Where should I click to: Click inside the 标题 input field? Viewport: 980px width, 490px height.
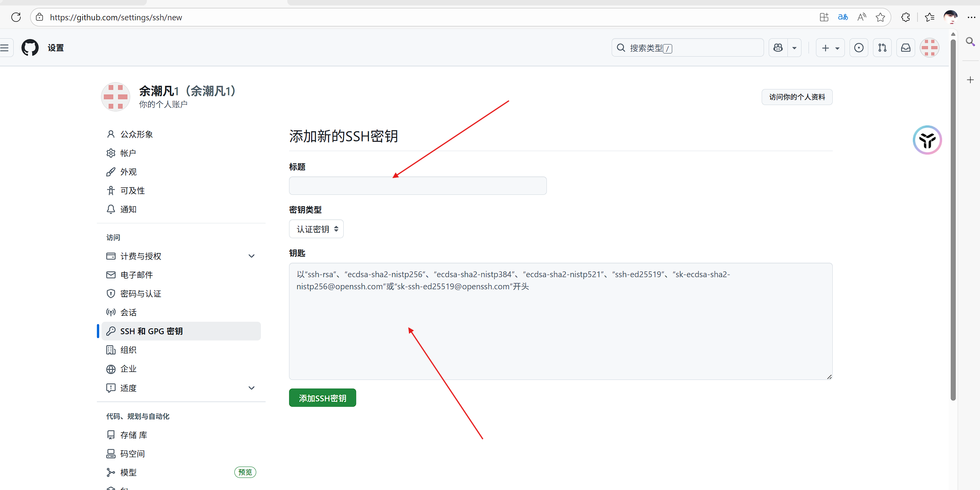pos(418,186)
